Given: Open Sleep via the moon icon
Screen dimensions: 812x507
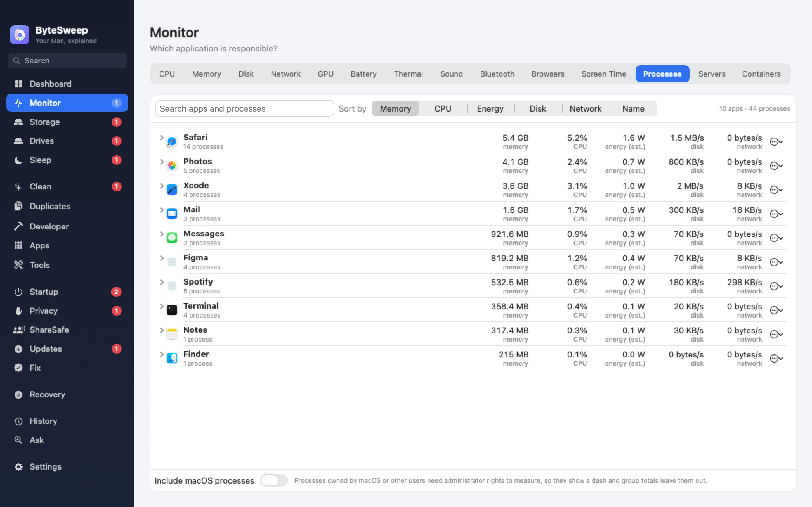Looking at the screenshot, I should [x=18, y=160].
